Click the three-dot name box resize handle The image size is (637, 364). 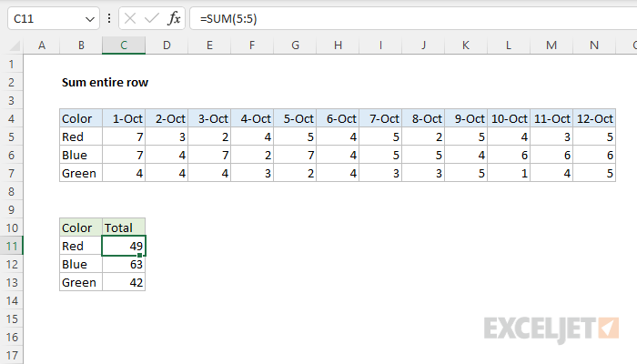click(109, 19)
